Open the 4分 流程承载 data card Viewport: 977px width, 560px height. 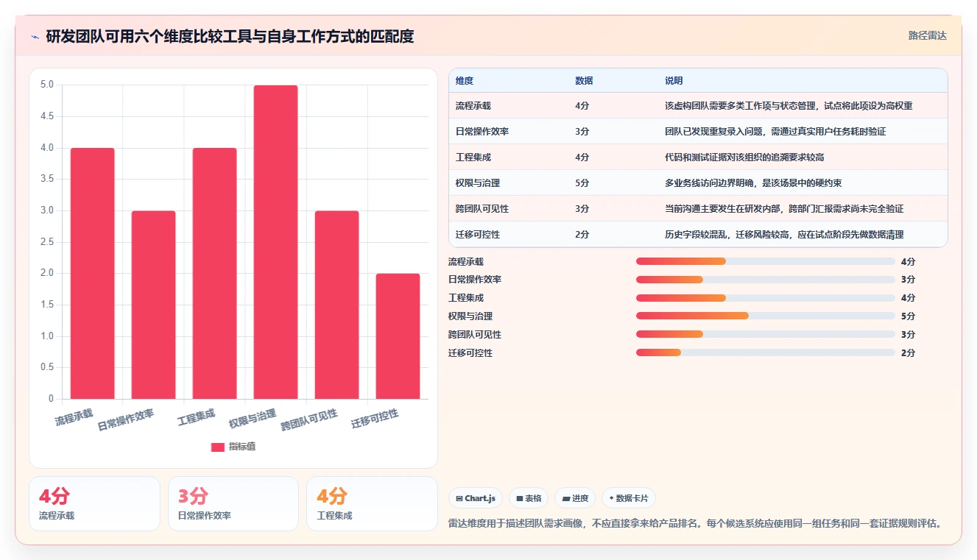(x=94, y=503)
